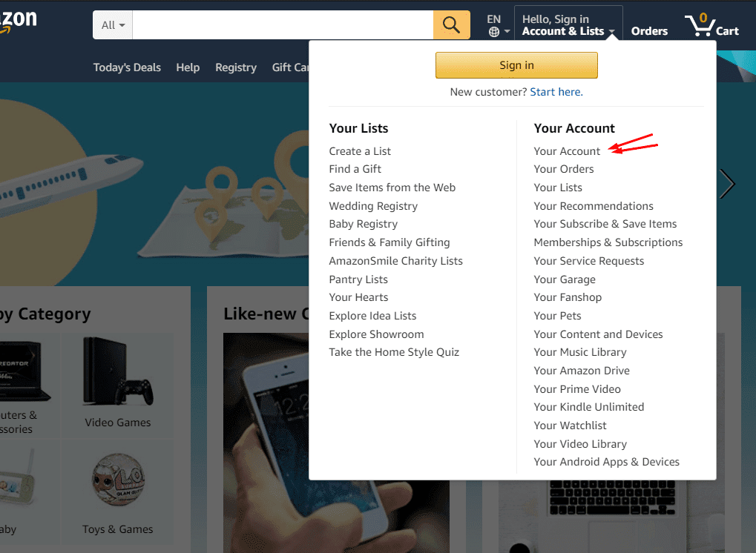
Task: Choose Create a List option
Action: [x=360, y=151]
